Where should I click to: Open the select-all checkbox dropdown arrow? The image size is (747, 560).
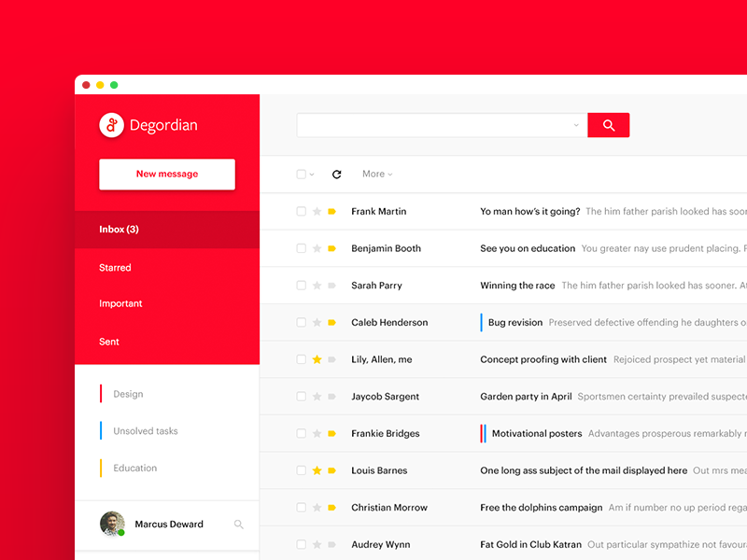point(312,175)
